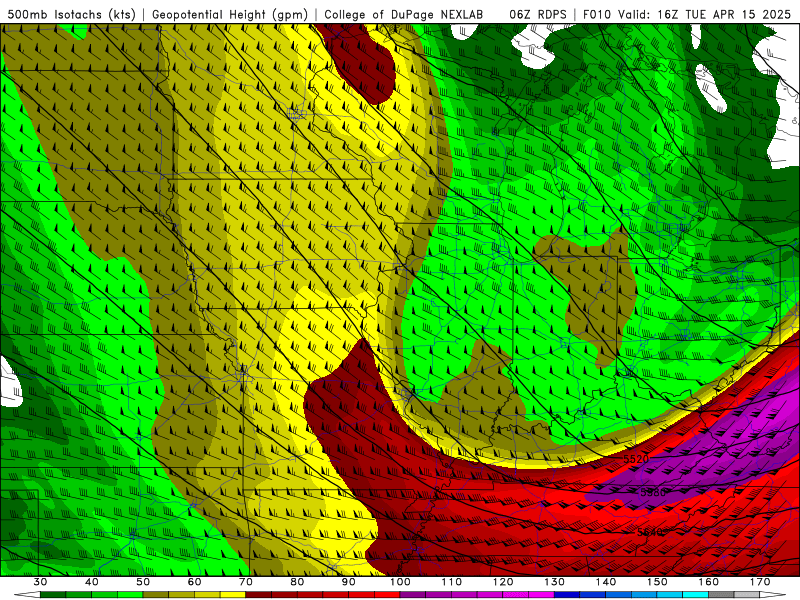The height and width of the screenshot is (600, 800).
Task: Click the 5640 height contour label
Action: [650, 532]
